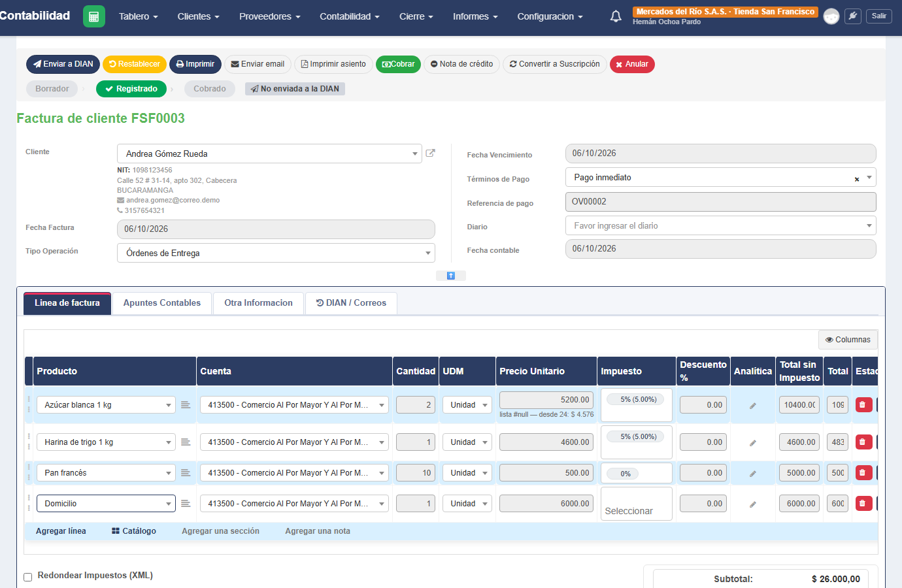Open the Proveedores menu
The width and height of the screenshot is (902, 588).
coord(270,16)
